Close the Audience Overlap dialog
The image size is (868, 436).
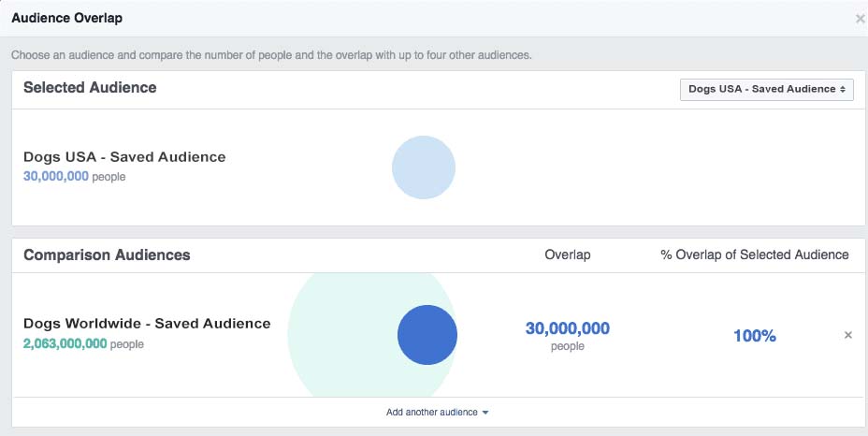coord(860,19)
